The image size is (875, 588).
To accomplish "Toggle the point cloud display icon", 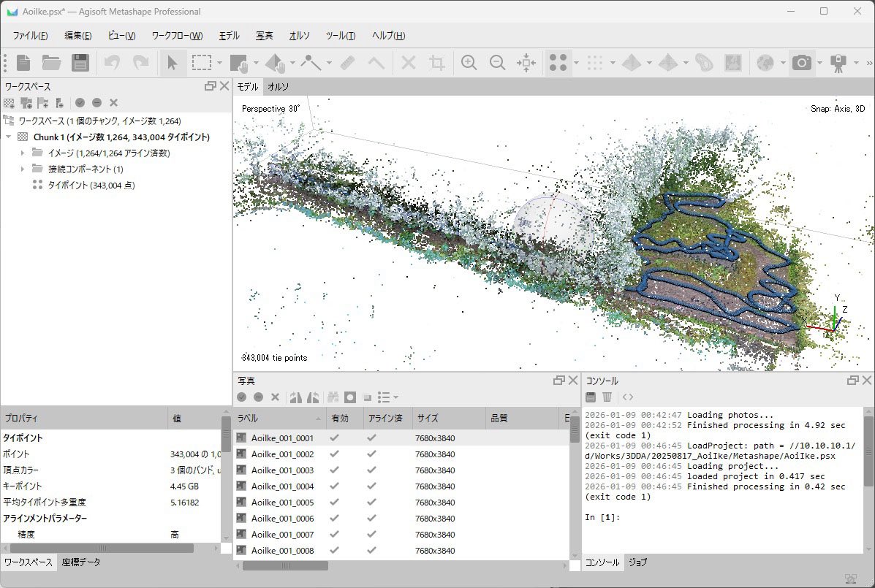I will (595, 62).
